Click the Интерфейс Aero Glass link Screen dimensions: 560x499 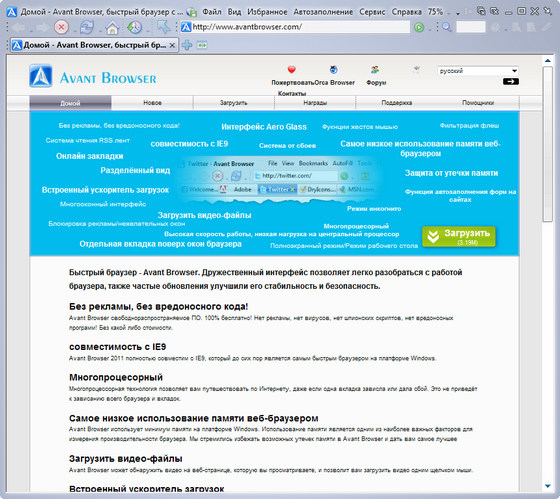click(x=264, y=127)
